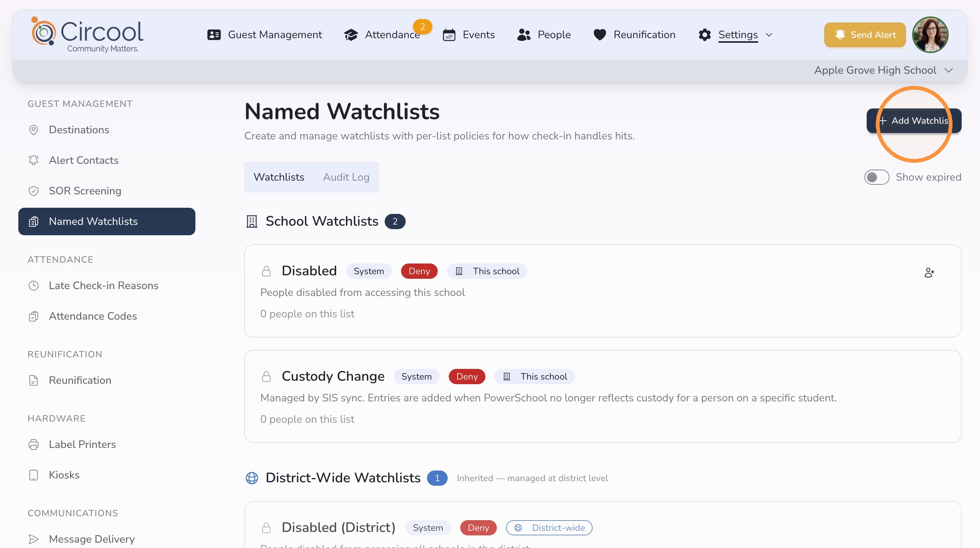Open the user profile avatar
The image size is (980, 548).
point(930,35)
